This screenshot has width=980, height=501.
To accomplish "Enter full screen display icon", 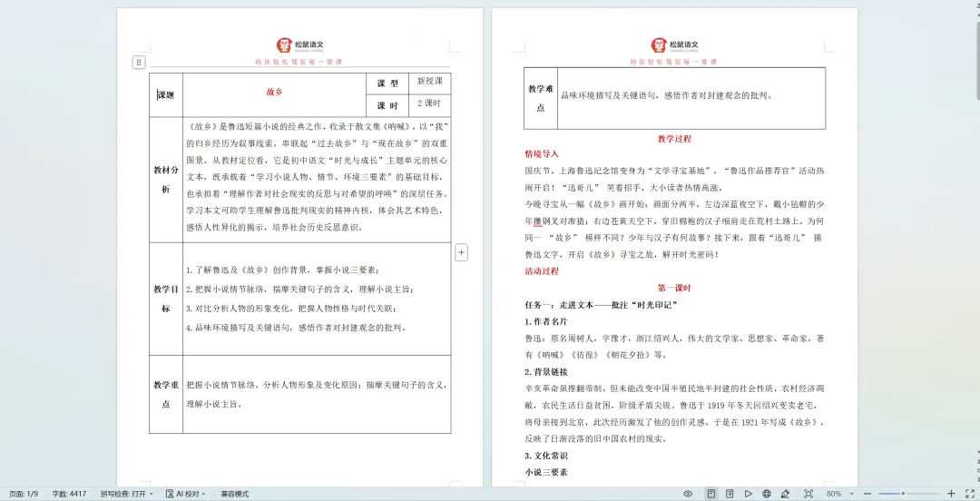I will (x=970, y=494).
